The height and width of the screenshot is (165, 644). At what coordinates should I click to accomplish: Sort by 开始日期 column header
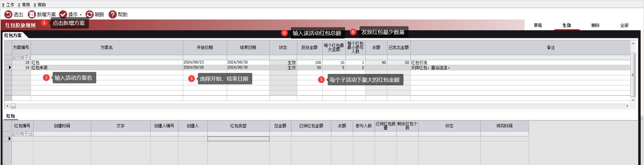[205, 47]
